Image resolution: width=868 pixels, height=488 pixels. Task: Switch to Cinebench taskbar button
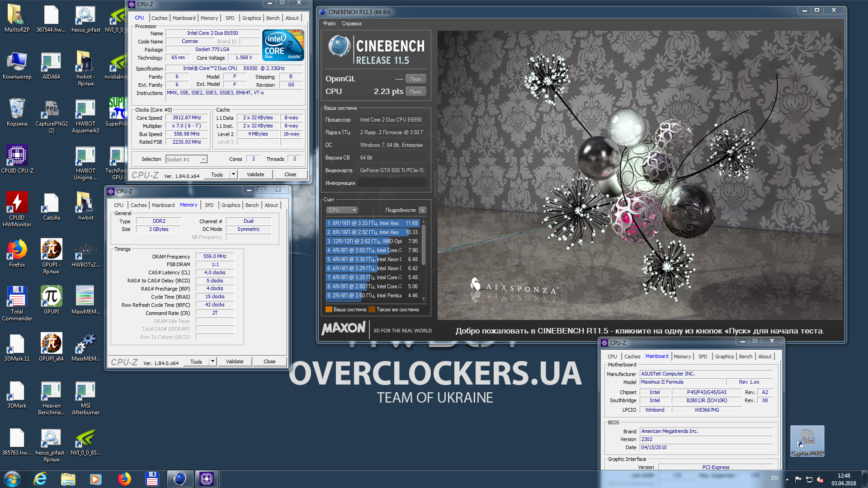tap(179, 479)
